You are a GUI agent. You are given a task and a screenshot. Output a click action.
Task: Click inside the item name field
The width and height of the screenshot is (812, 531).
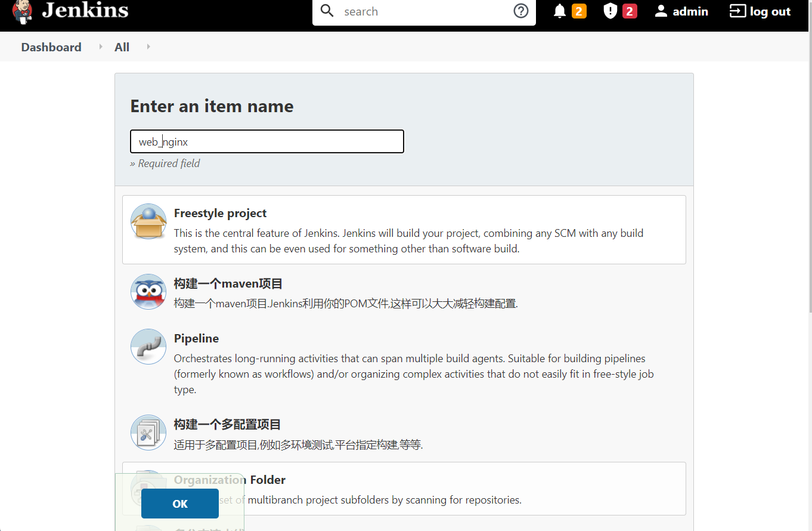pyautogui.click(x=267, y=141)
